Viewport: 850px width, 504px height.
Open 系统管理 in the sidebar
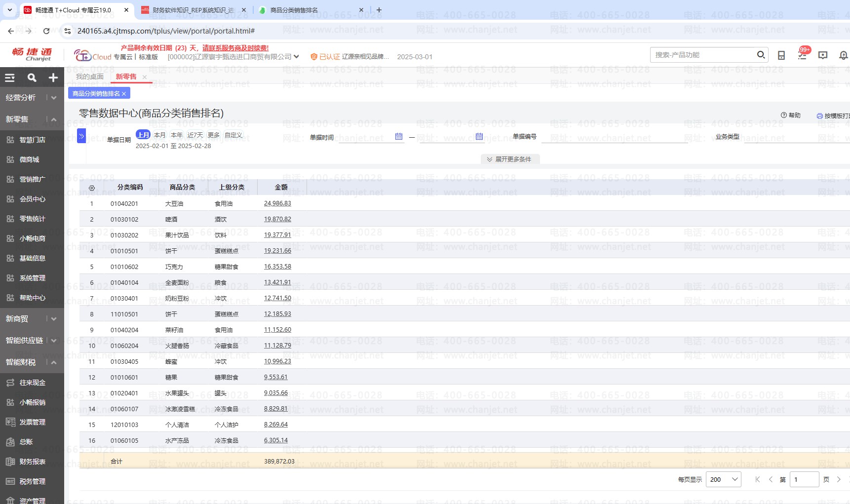coord(32,278)
